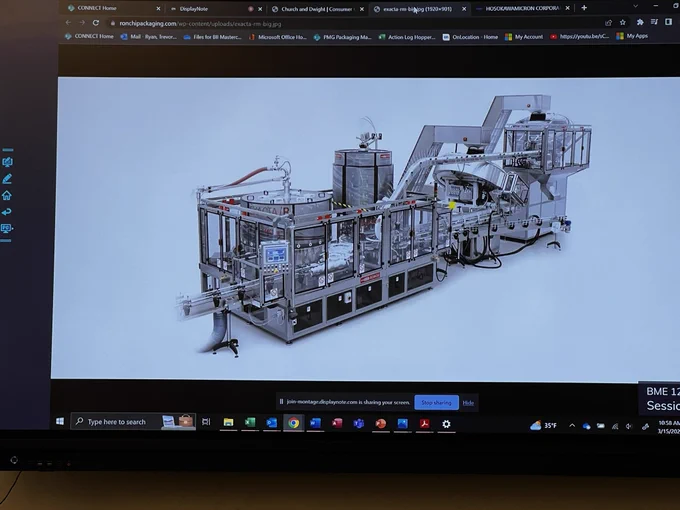Open Word from the taskbar

(315, 423)
